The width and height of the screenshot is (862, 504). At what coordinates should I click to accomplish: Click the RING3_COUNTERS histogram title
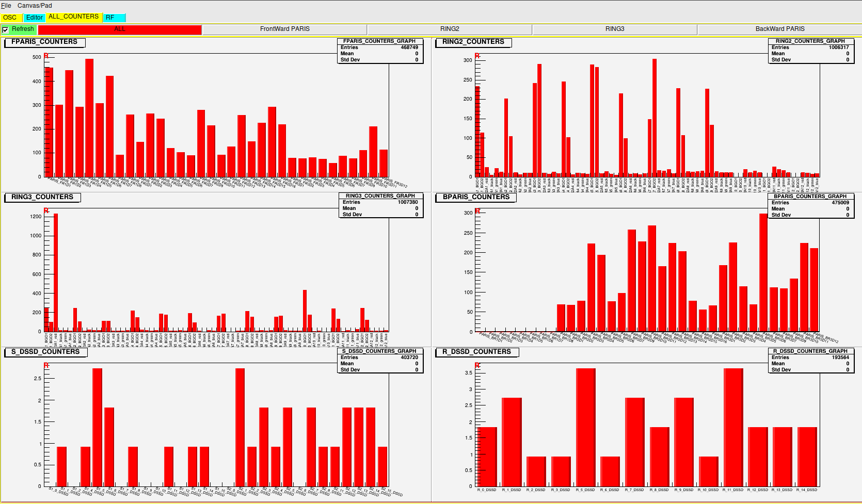click(42, 197)
